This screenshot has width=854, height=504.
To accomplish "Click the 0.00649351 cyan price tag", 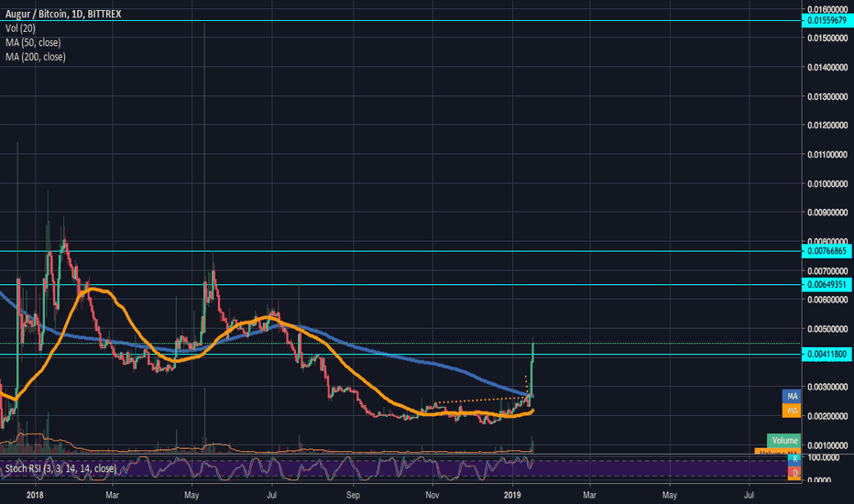I will [827, 284].
